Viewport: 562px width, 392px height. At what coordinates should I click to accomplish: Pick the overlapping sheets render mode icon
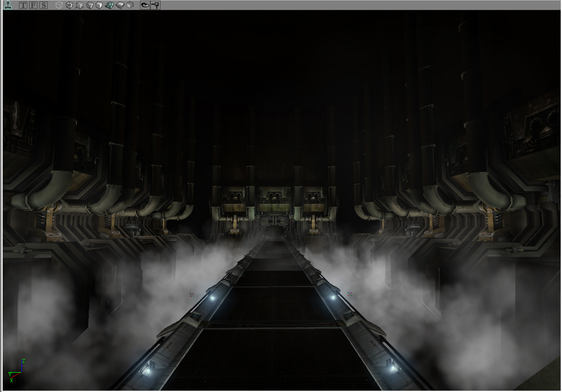pos(130,6)
